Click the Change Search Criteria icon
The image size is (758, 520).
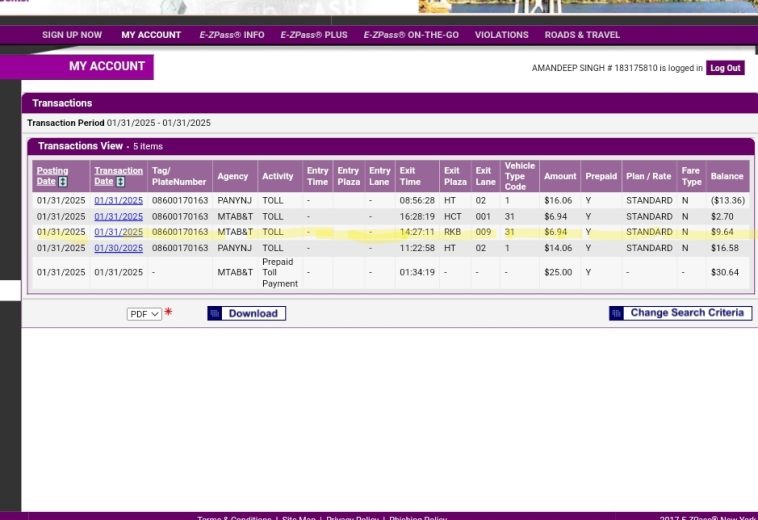tap(616, 313)
